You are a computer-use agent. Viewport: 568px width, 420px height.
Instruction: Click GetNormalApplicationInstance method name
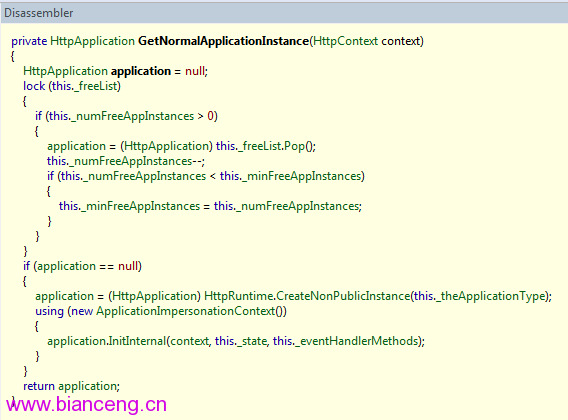click(x=224, y=41)
